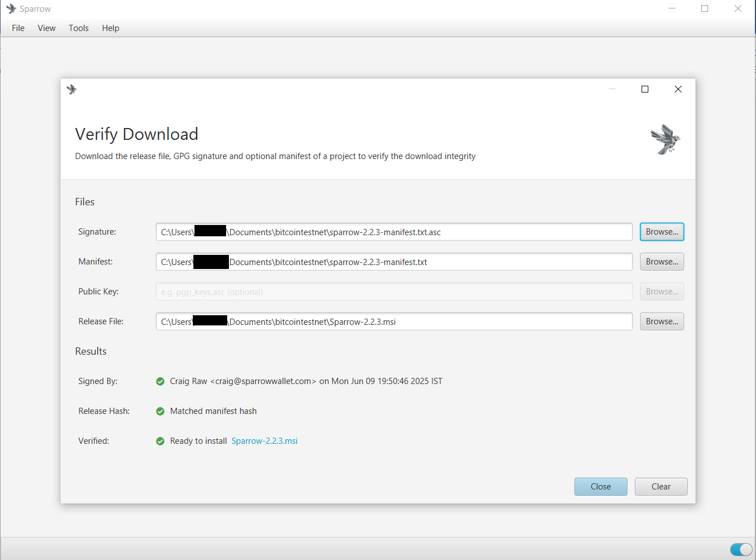Clear the verification form
Viewport: 756px width, 560px height.
[661, 487]
